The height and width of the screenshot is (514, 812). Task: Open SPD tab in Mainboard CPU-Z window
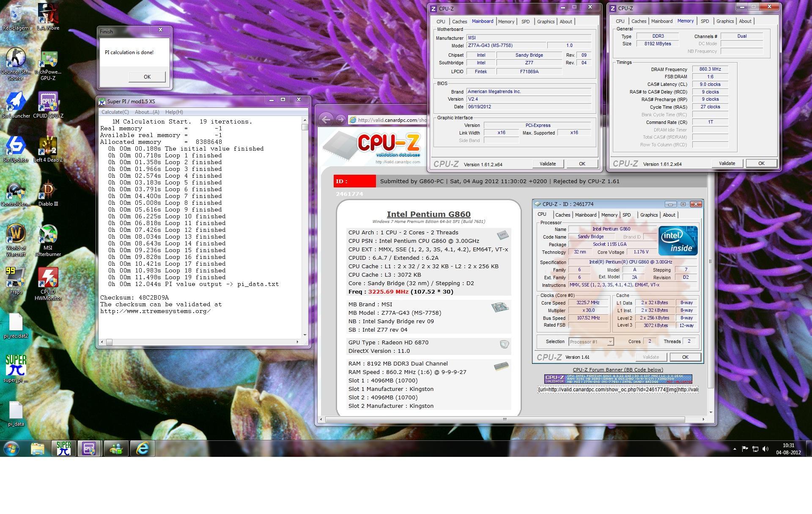click(525, 22)
